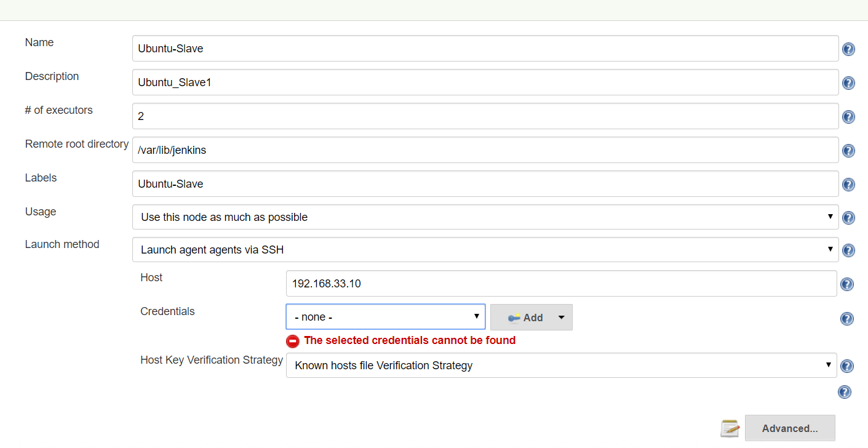Open the Credentials dropdown showing none
This screenshot has height=448, width=868.
click(385, 317)
